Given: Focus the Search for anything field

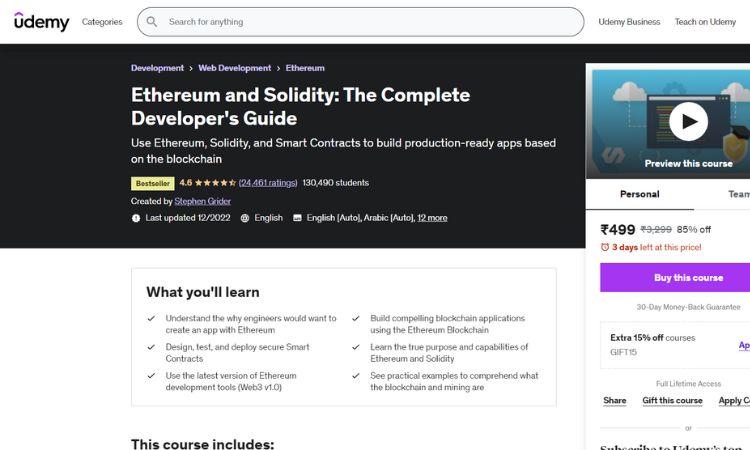Looking at the screenshot, I should coord(360,22).
